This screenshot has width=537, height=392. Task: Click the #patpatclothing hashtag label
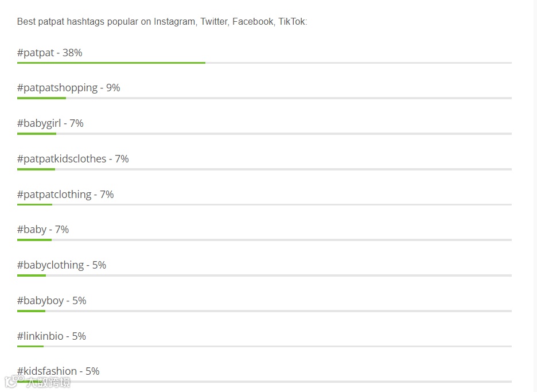tap(65, 195)
